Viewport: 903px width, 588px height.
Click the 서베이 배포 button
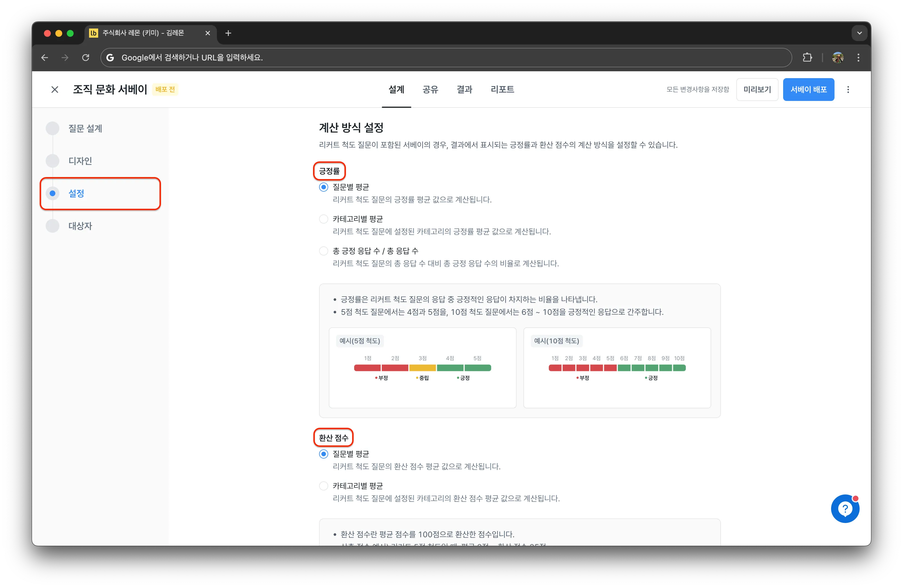[808, 90]
